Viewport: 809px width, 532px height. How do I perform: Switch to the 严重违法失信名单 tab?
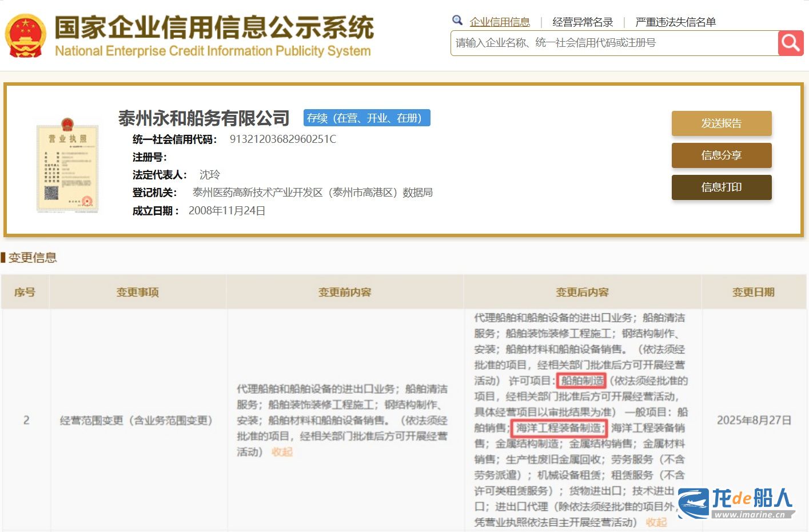tap(675, 22)
